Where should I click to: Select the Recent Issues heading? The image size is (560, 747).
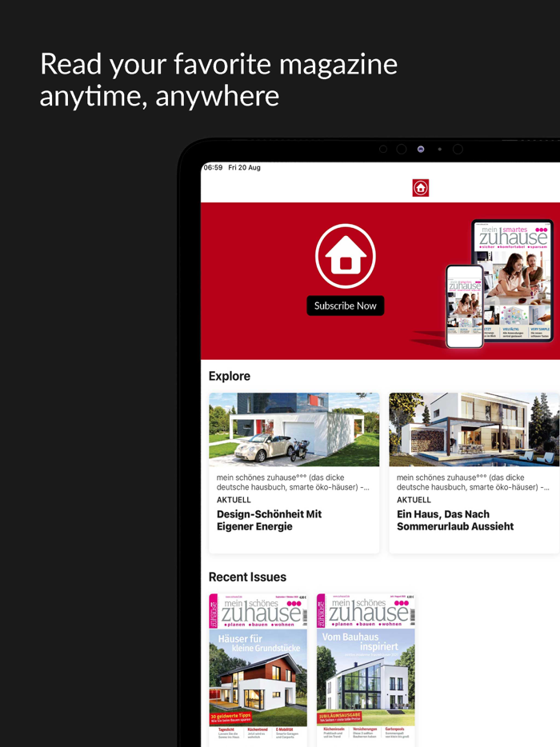(247, 577)
